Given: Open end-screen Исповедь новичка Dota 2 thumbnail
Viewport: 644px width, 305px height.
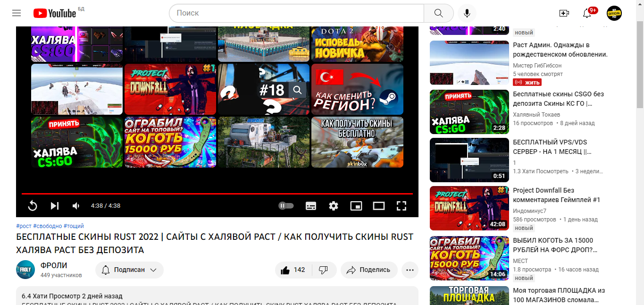Looking at the screenshot, I should 357,44.
